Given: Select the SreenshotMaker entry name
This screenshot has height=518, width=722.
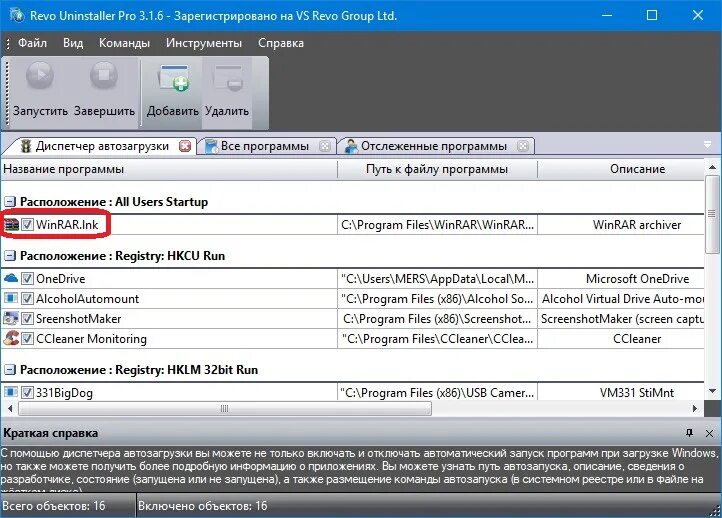Looking at the screenshot, I should point(79,319).
